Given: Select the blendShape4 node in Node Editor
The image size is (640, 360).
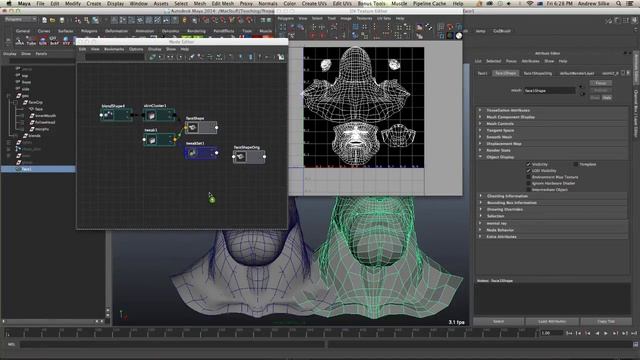Looking at the screenshot, I should [x=116, y=115].
